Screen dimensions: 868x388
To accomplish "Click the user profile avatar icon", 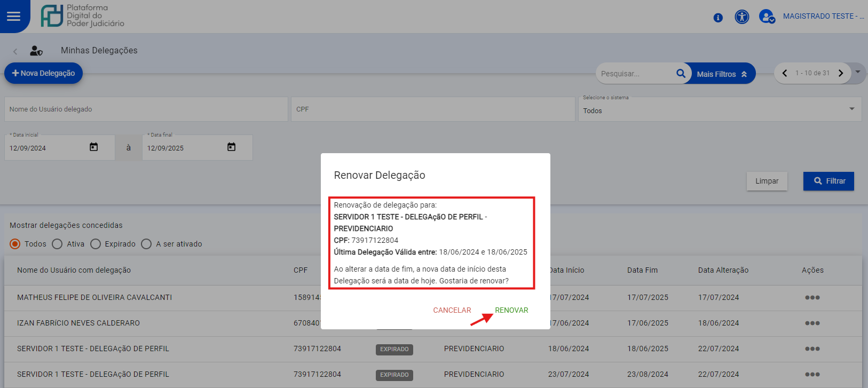I will coord(767,17).
